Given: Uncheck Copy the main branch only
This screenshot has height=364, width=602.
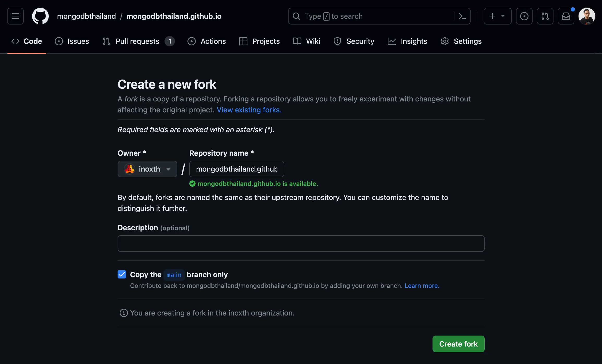Looking at the screenshot, I should 122,274.
